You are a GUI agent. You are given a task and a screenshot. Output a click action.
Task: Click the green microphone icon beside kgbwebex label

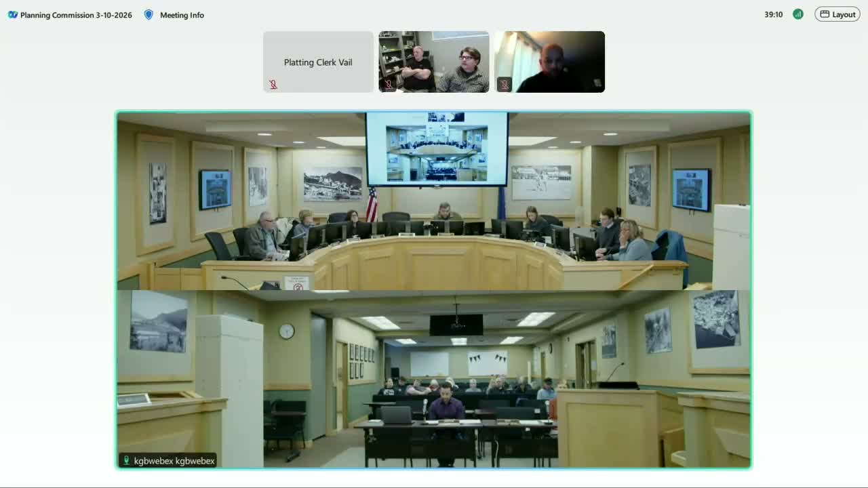pos(125,461)
